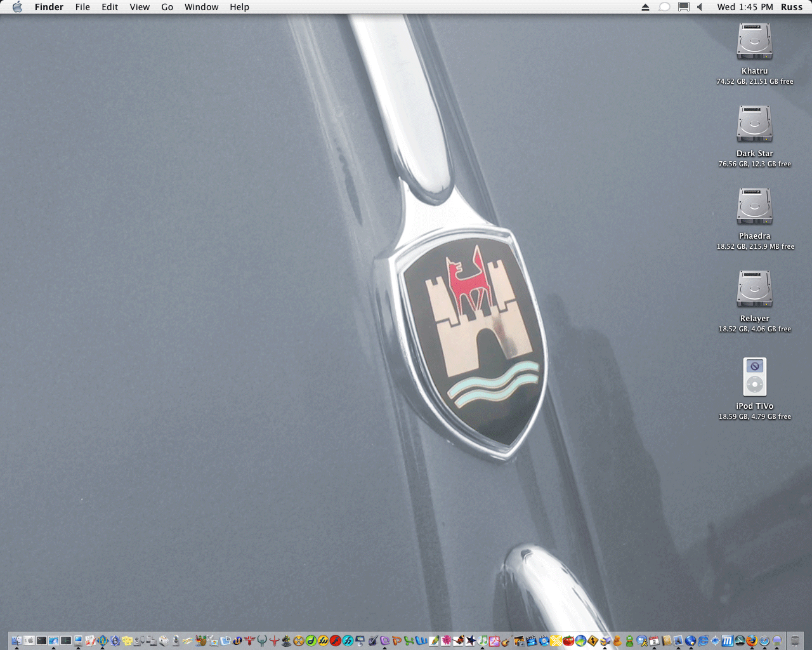Click the iPod TiVo name label
Image resolution: width=812 pixels, height=650 pixels.
tap(755, 406)
